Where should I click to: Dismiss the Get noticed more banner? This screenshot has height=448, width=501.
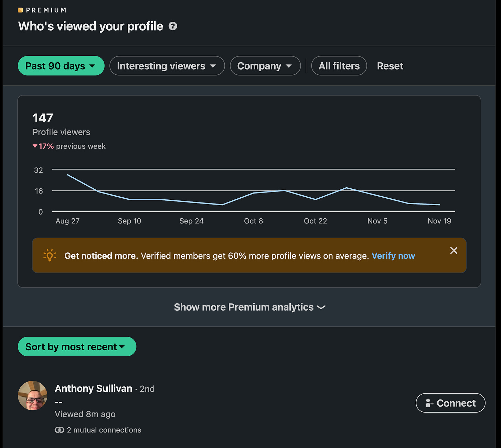coord(454,251)
